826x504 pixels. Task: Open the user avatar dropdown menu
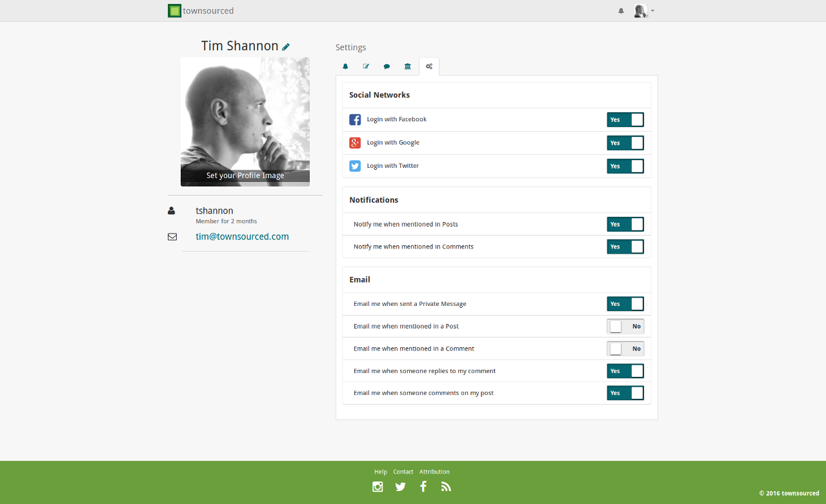click(644, 11)
